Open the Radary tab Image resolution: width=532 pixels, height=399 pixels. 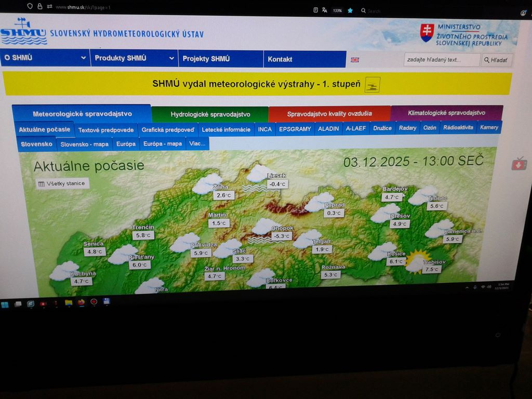pyautogui.click(x=408, y=127)
